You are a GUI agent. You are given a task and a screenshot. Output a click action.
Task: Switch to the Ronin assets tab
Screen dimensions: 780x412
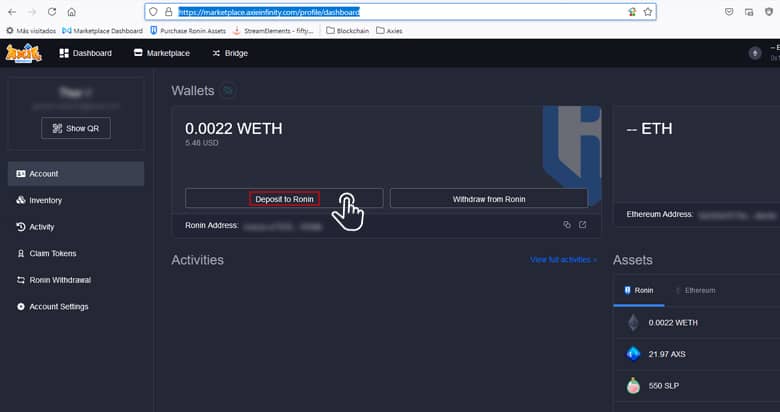pos(639,291)
